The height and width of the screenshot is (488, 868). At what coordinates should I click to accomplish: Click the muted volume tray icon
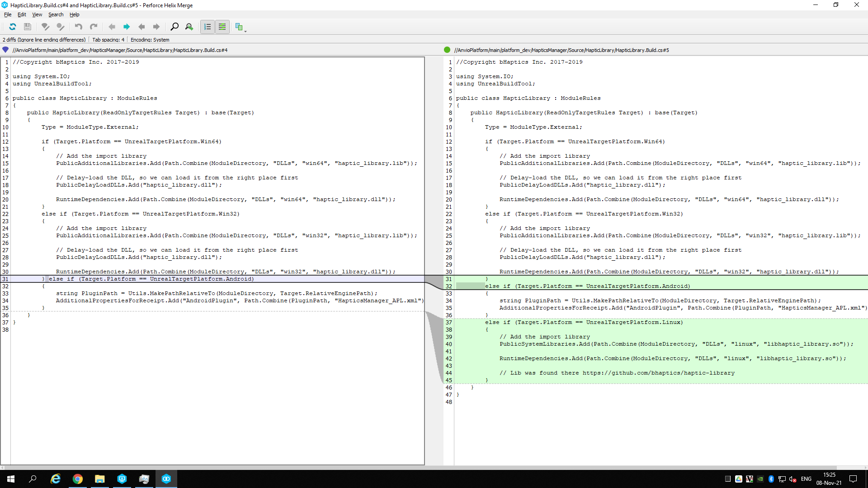pos(793,479)
